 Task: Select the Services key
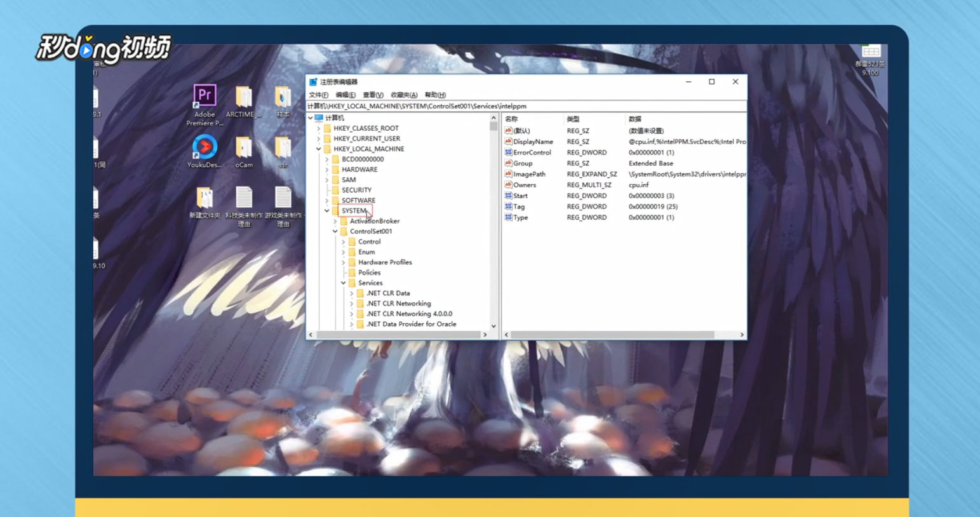pyautogui.click(x=370, y=283)
